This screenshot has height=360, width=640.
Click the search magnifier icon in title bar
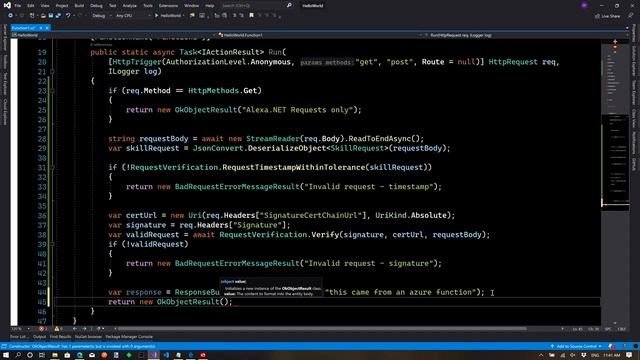tap(289, 6)
